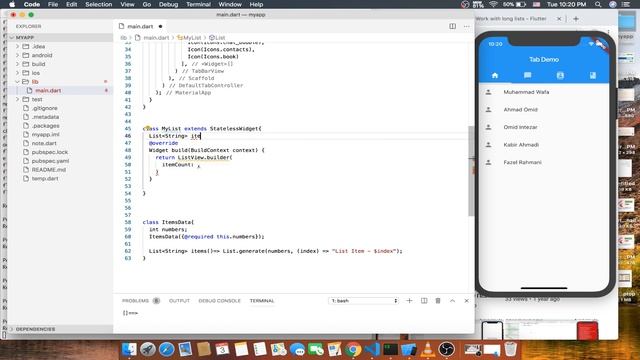Open editor More Actions menu
The image size is (640, 360).
467,26
